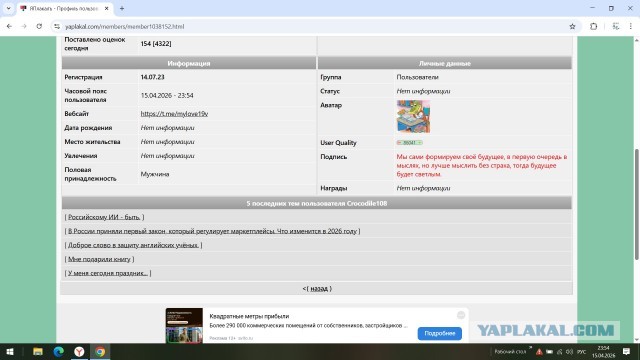The height and width of the screenshot is (360, 640).
Task: Click the red signature text
Action: click(482, 165)
